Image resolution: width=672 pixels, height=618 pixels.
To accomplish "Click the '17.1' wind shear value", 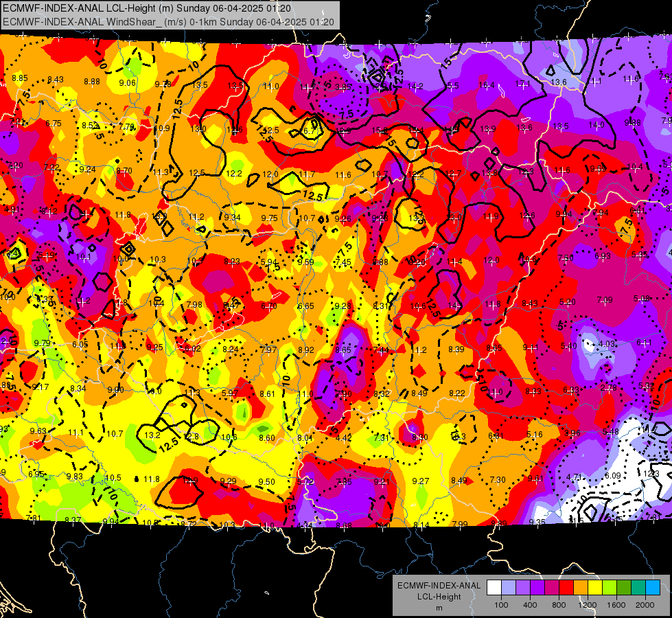I will (522, 84).
